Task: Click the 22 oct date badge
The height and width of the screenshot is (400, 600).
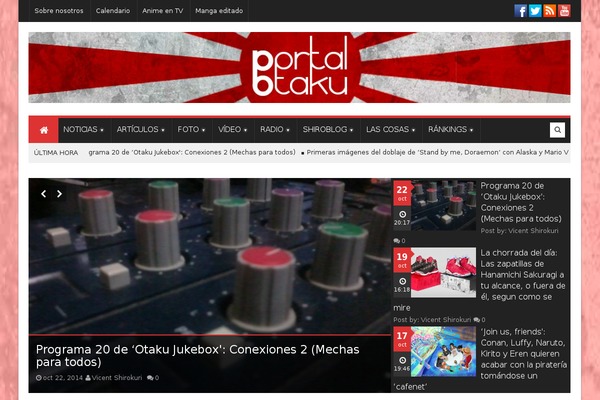Action: [402, 193]
